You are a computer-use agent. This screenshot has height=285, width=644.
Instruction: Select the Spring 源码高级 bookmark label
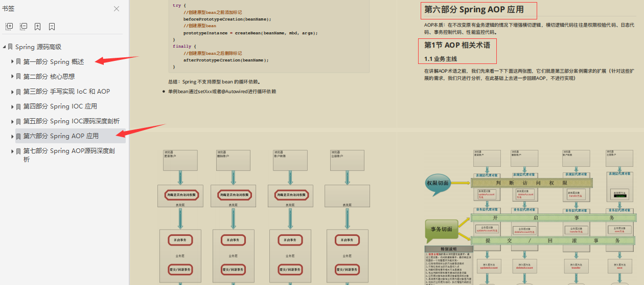38,47
